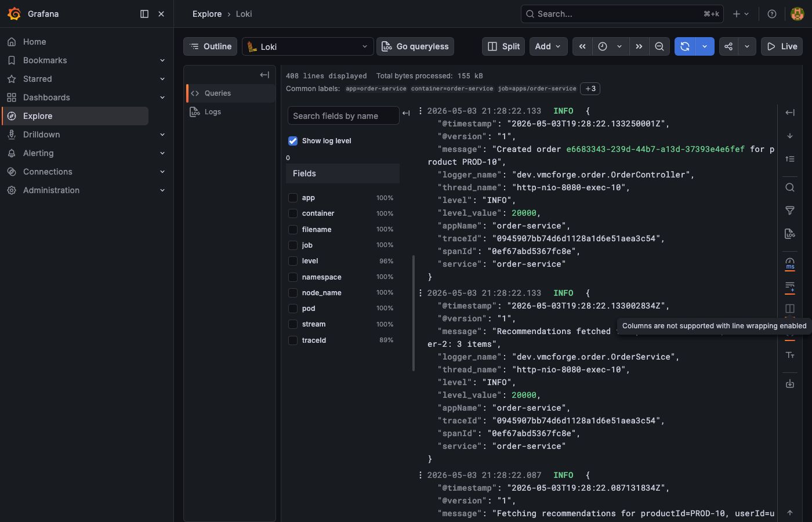Click the columns layout icon
The image size is (812, 522).
[x=790, y=309]
